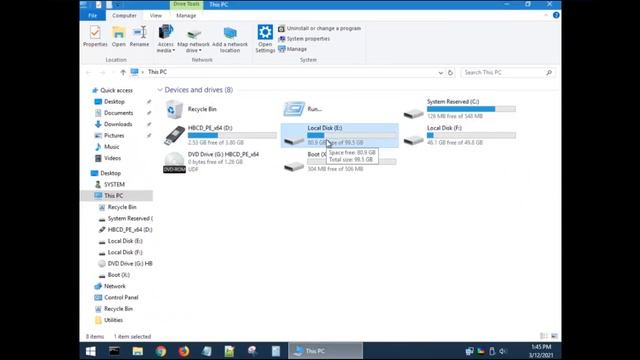This screenshot has height=360, width=640.
Task: Collapse the Devices and drives group
Action: [160, 90]
